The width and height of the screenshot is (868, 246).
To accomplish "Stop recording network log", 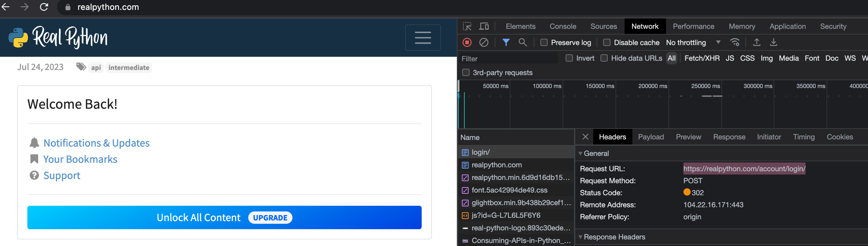I will [467, 42].
